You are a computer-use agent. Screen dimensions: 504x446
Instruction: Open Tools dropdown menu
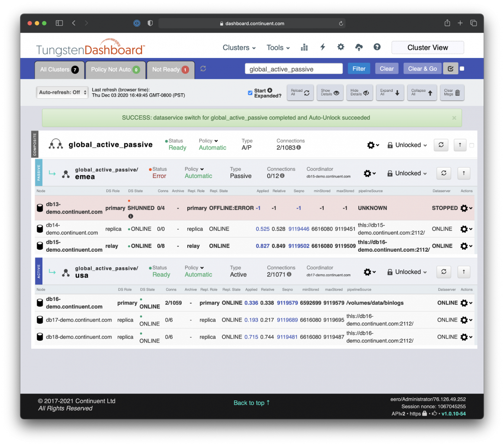point(278,48)
